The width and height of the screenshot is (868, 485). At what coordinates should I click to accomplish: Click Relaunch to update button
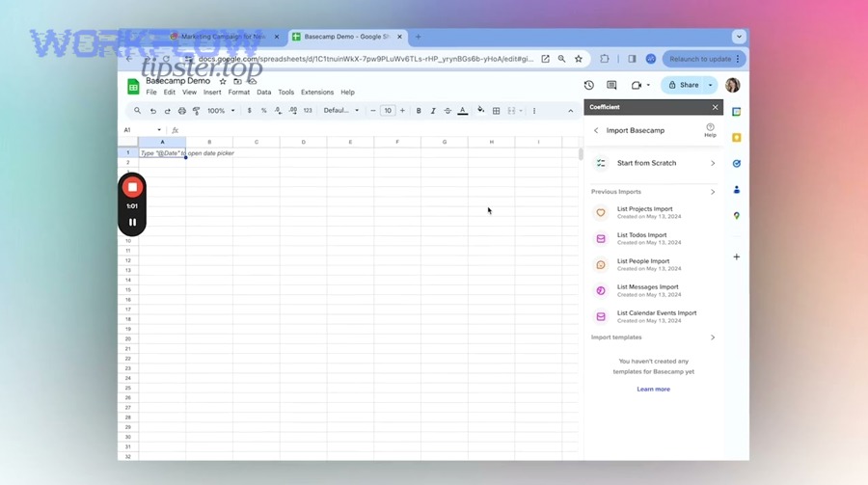[x=704, y=59]
